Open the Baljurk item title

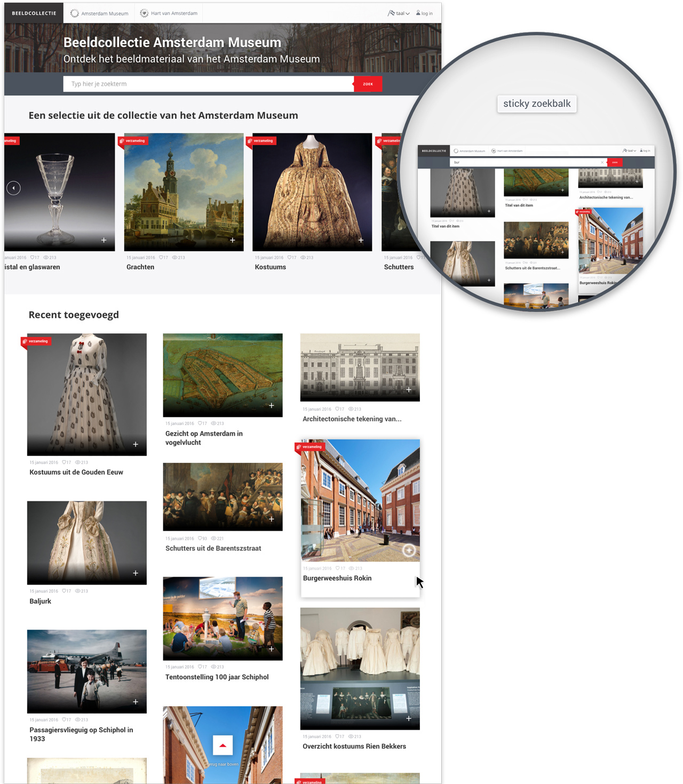41,602
